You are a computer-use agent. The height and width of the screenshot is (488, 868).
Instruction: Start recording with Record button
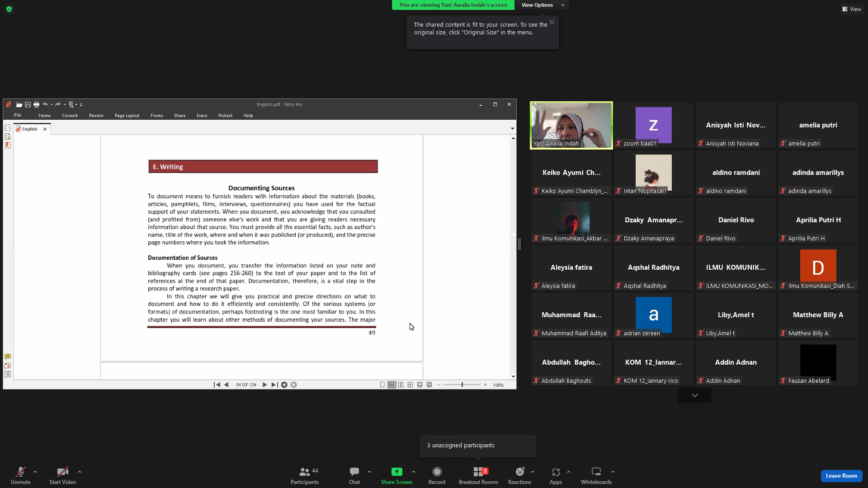pyautogui.click(x=437, y=476)
